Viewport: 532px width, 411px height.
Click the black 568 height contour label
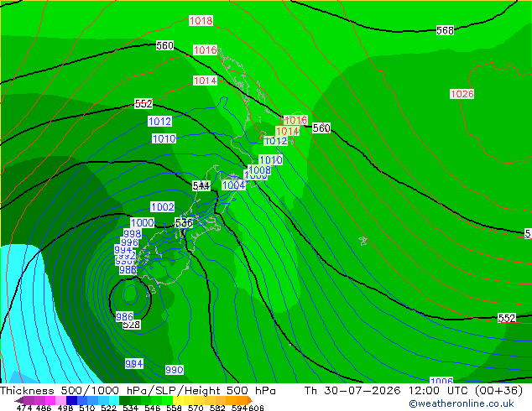445,30
